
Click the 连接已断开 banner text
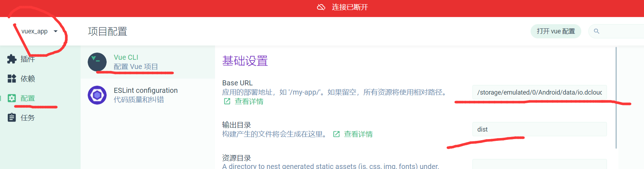pyautogui.click(x=350, y=7)
